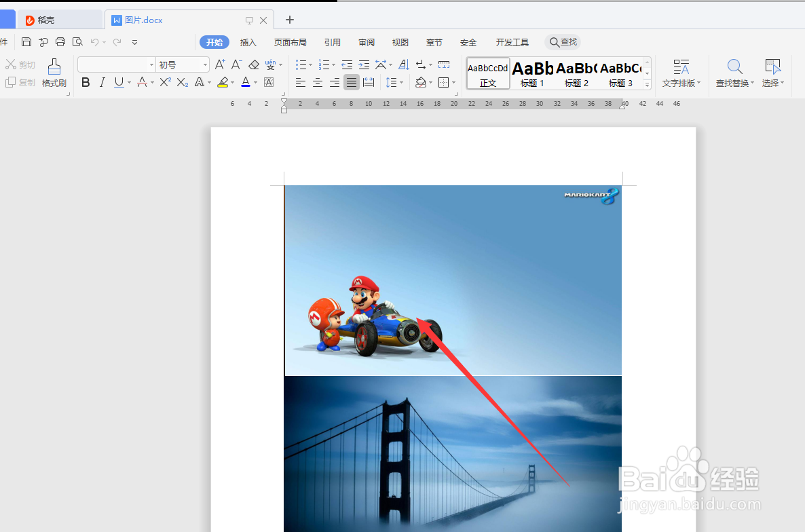Open the font size 初号 dropdown
The height and width of the screenshot is (532, 805).
tap(205, 64)
